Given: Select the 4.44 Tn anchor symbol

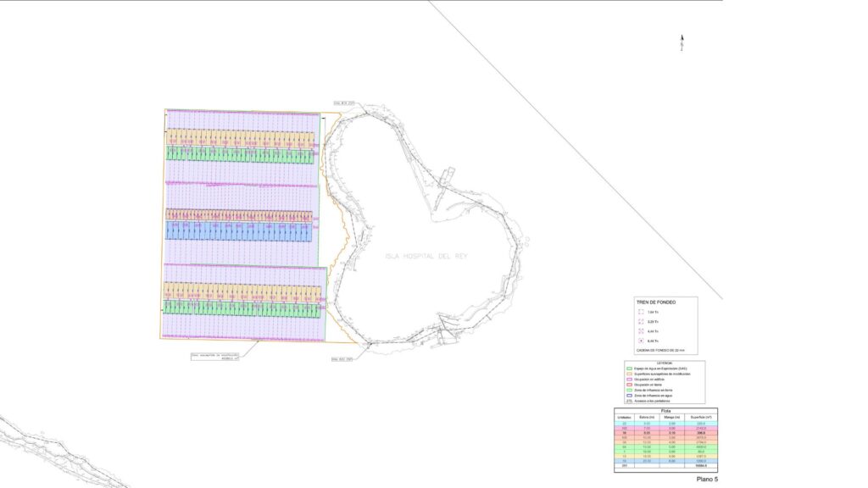Looking at the screenshot, I should (639, 331).
